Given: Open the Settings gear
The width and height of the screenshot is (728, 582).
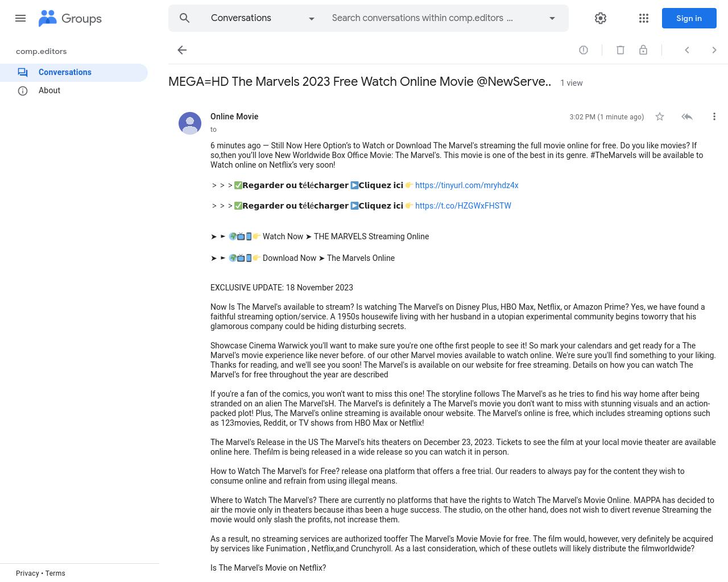Looking at the screenshot, I should click(601, 18).
